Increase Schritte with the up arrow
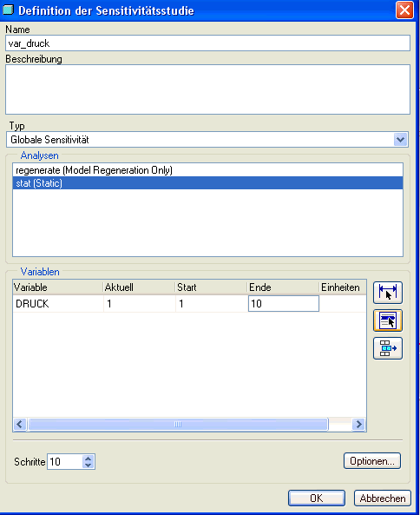The width and height of the screenshot is (420, 515). click(x=88, y=459)
